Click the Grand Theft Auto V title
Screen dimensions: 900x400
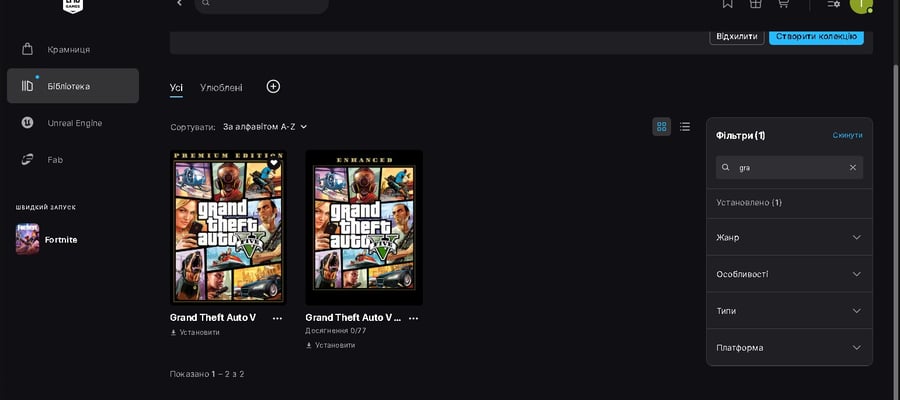(213, 317)
